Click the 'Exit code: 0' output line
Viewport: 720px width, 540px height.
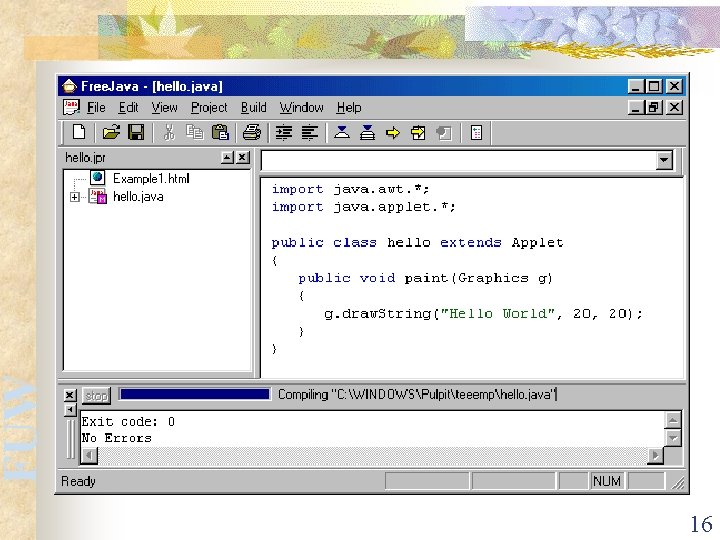pos(128,422)
